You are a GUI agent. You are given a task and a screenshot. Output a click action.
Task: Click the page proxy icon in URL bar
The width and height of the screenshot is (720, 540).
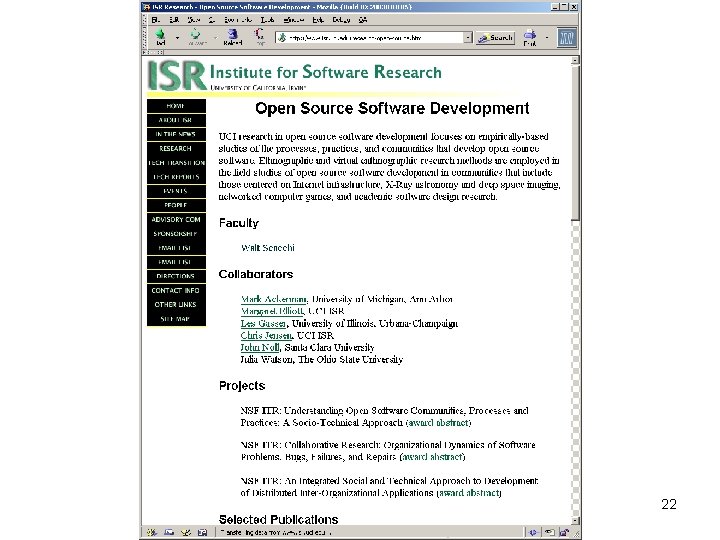282,38
